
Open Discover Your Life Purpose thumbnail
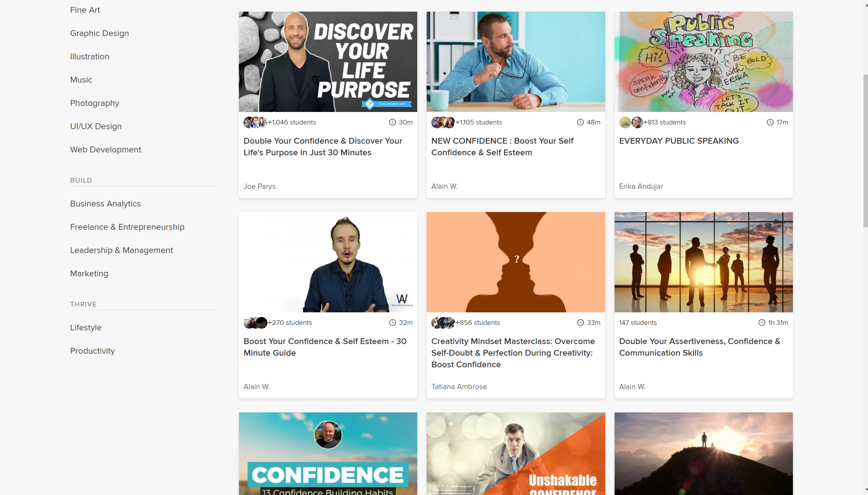pos(328,62)
